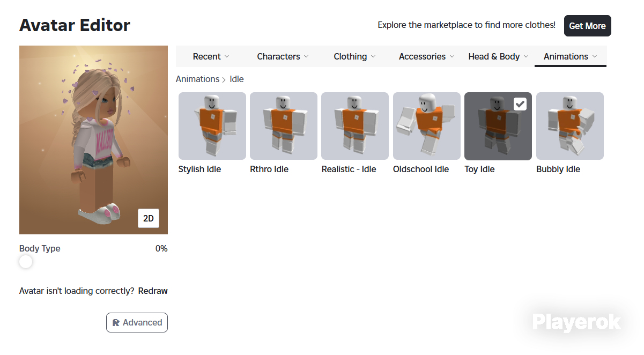Image resolution: width=644 pixels, height=355 pixels.
Task: Click the Redraw link
Action: [x=153, y=291]
